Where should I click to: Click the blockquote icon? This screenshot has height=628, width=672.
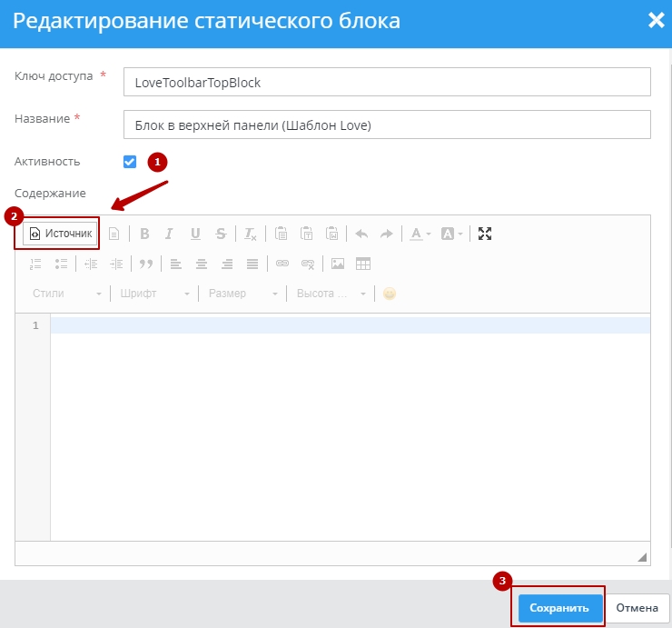pyautogui.click(x=145, y=264)
